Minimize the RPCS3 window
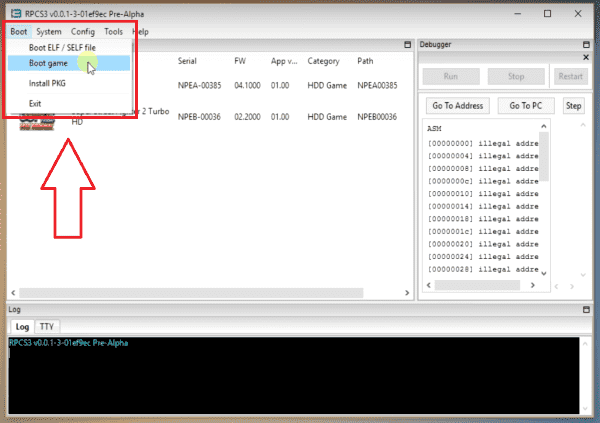 (x=518, y=14)
